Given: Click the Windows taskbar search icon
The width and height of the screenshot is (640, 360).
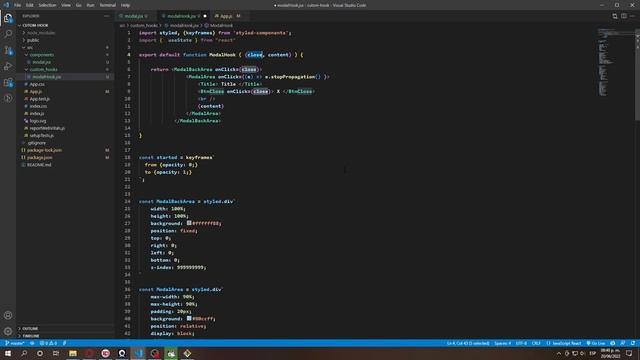Looking at the screenshot, I should (x=24, y=353).
